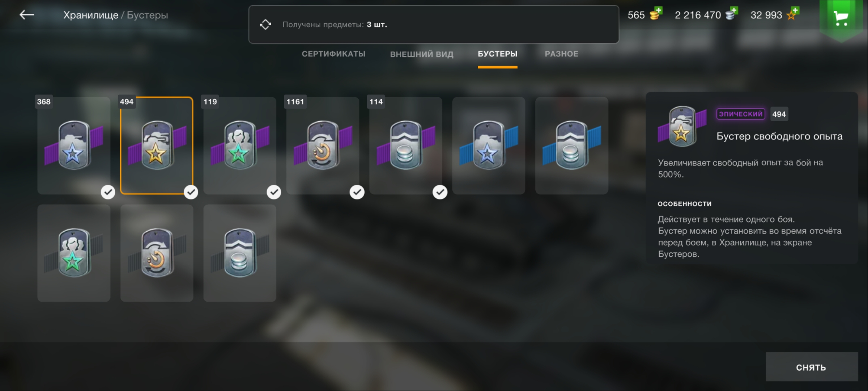Select the epic booster with 1161 count

[323, 145]
